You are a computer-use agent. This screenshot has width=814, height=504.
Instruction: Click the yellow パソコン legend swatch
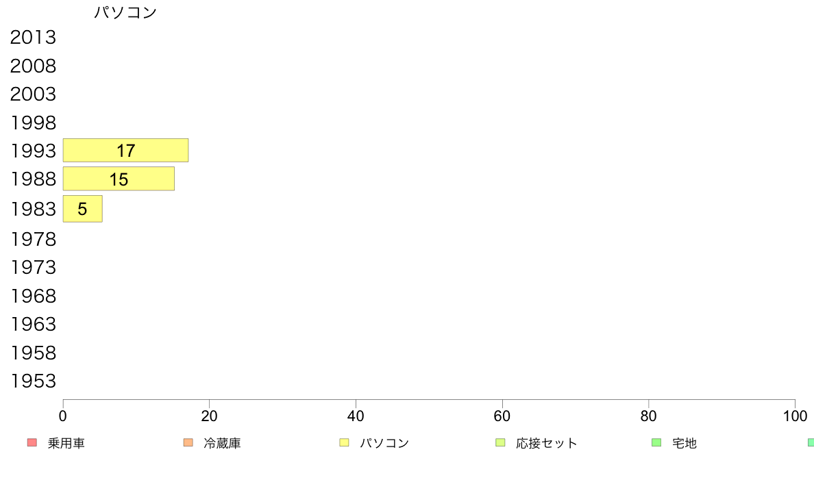pos(344,443)
